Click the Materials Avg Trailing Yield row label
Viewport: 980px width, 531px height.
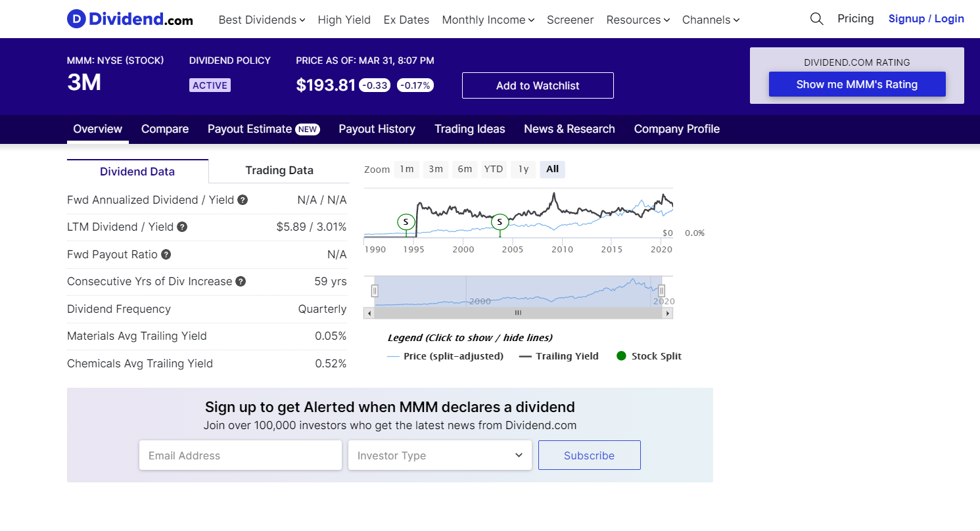coord(137,336)
